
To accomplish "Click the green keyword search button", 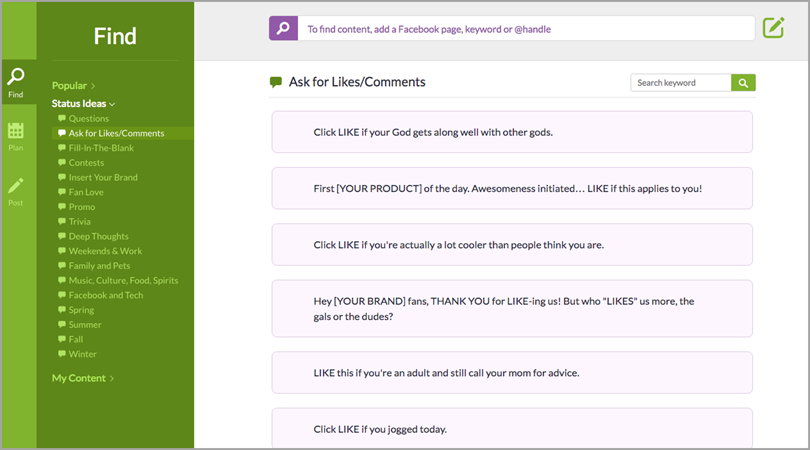I will click(x=743, y=83).
